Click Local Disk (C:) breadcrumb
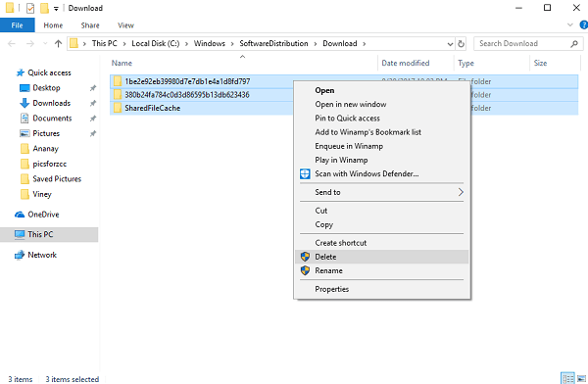Viewport: 588px width, 384px height. click(x=155, y=43)
